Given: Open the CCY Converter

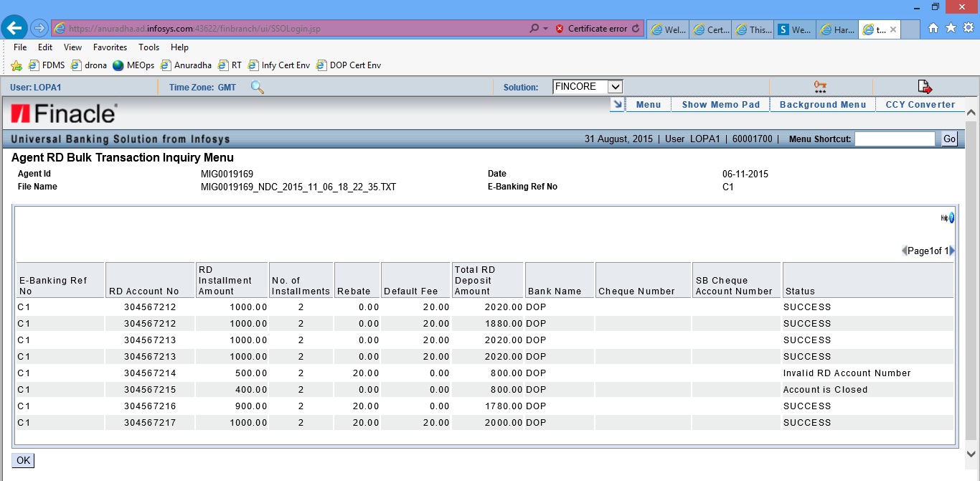Looking at the screenshot, I should click(920, 105).
